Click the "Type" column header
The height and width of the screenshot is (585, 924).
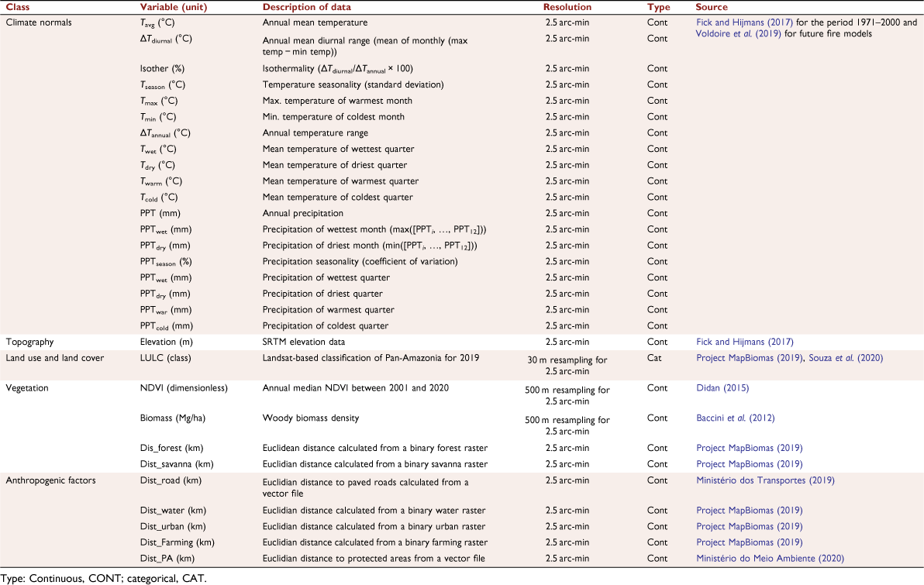[x=659, y=7]
